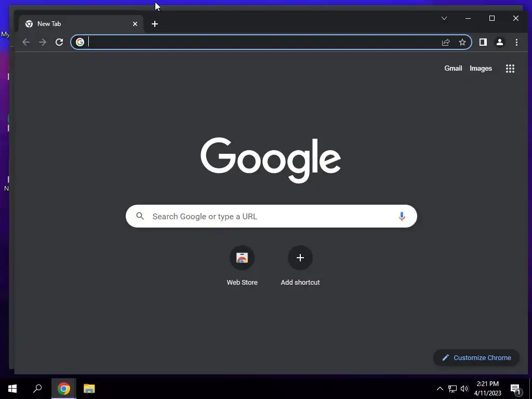
Task: Expand the tab search chevron
Action: tap(444, 18)
